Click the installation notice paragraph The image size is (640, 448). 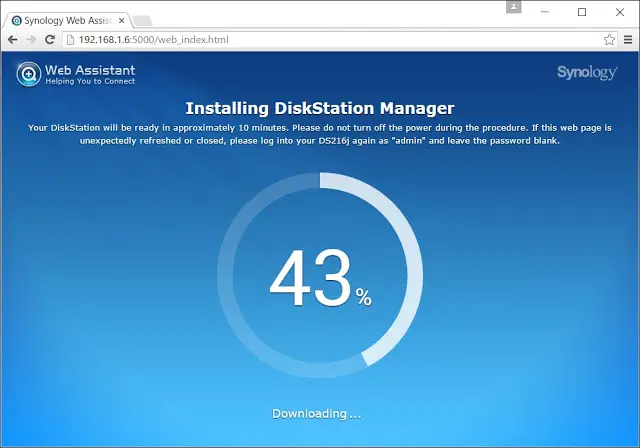(320, 134)
